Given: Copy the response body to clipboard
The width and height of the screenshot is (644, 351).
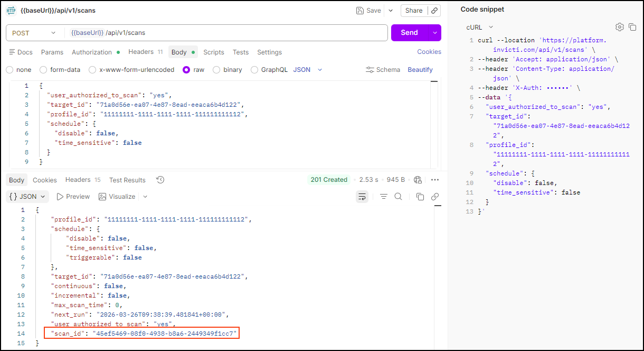Looking at the screenshot, I should click(x=420, y=197).
